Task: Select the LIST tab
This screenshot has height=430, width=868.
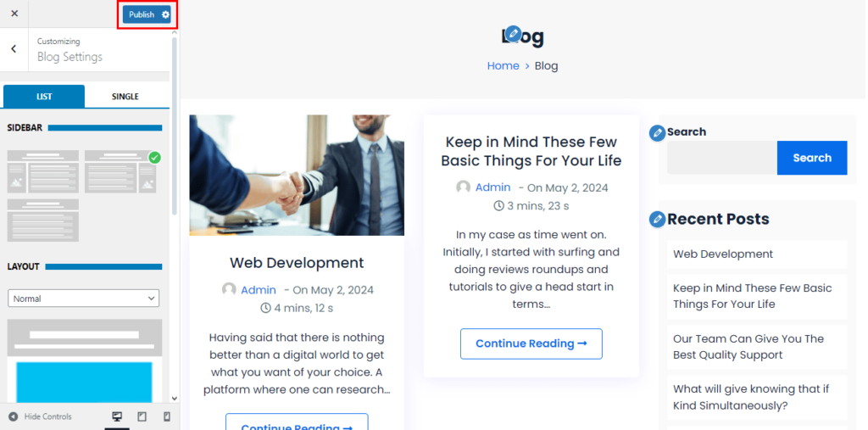Action: coord(44,97)
